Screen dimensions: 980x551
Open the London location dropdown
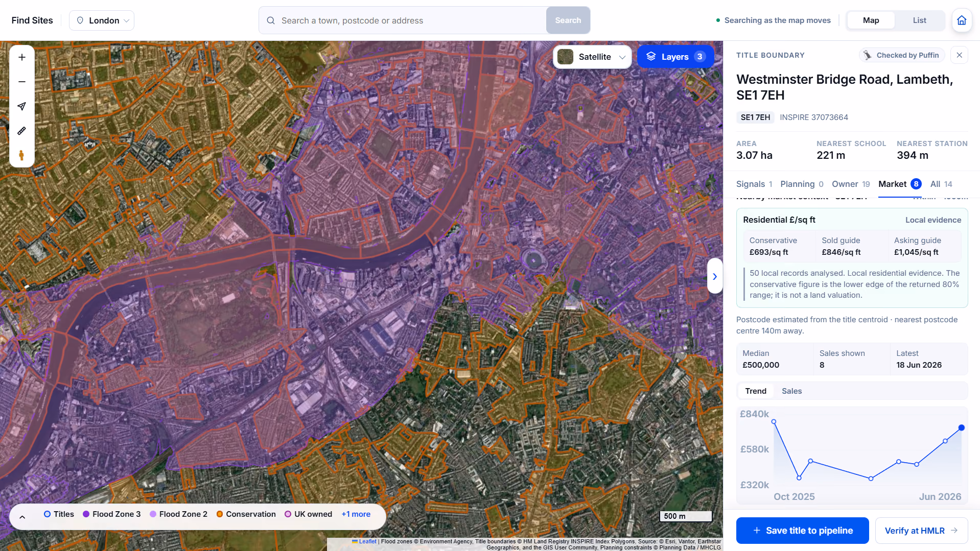pos(102,20)
